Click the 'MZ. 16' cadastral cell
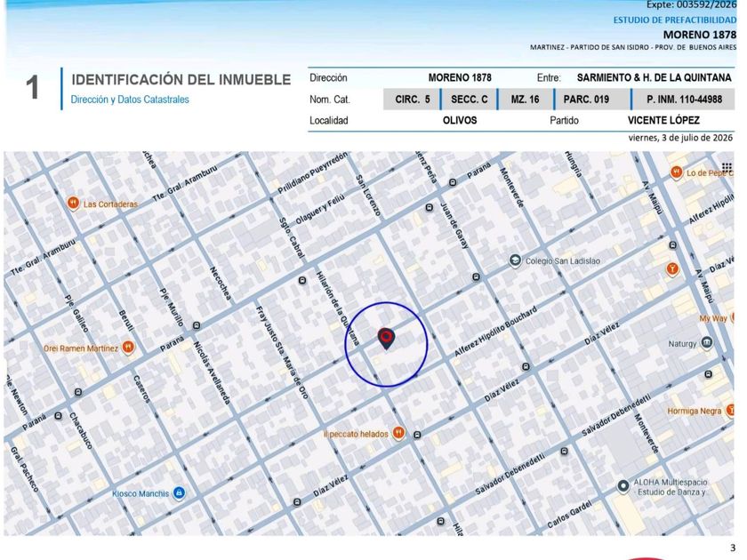The height and width of the screenshot is (560, 747). (525, 100)
